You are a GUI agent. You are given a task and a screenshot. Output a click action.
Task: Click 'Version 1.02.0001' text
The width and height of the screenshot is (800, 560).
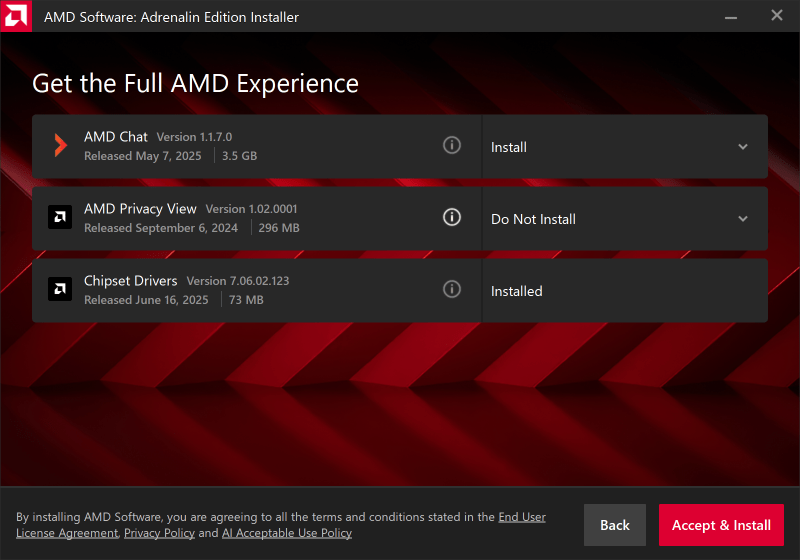coord(252,209)
